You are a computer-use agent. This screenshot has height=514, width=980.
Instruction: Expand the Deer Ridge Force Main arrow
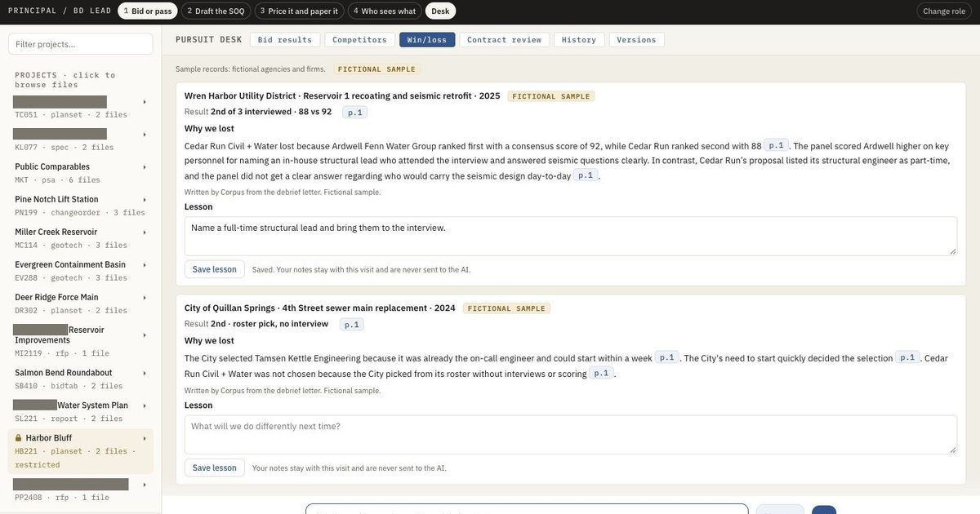(145, 298)
